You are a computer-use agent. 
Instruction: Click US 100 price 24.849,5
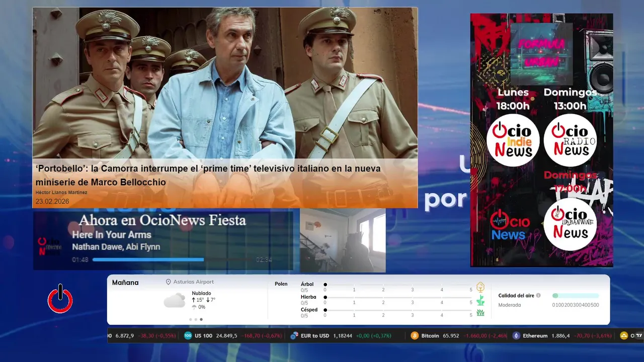(x=226, y=336)
